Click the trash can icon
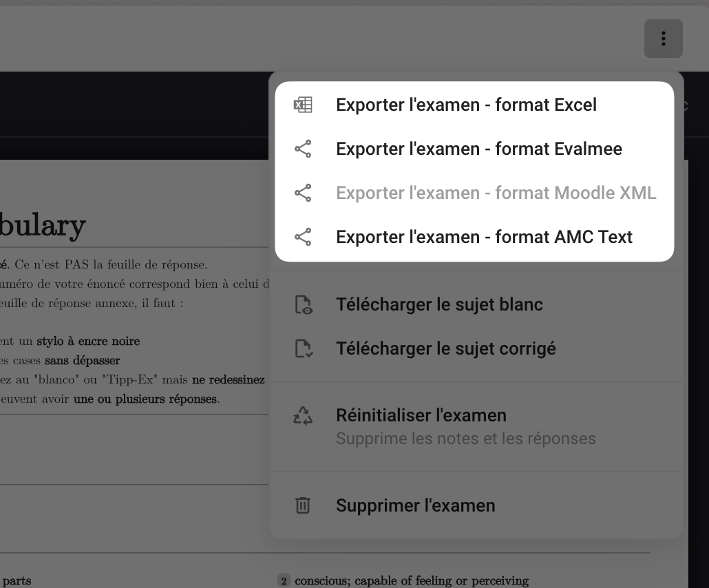The height and width of the screenshot is (588, 709). [303, 505]
